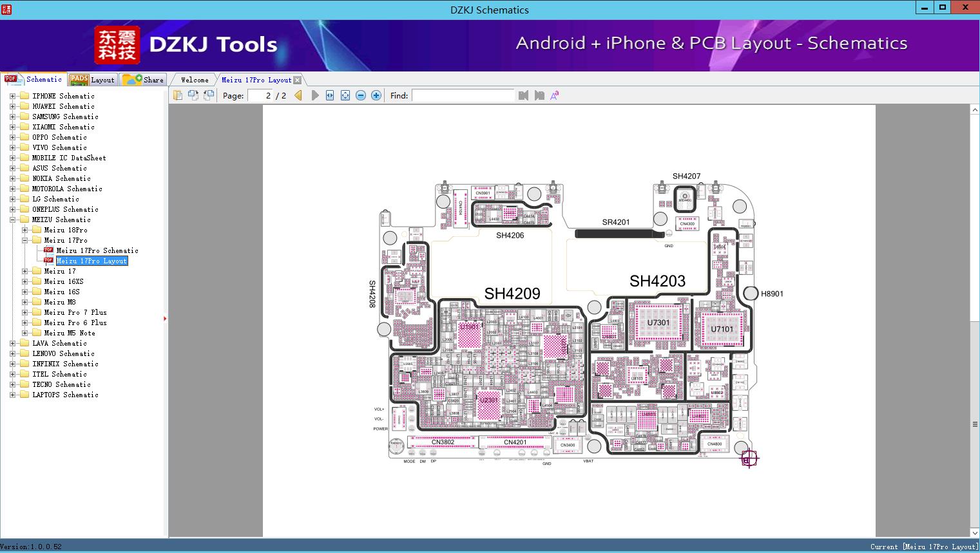980x553 pixels.
Task: Expand VIVO Schematic folder
Action: 12,147
